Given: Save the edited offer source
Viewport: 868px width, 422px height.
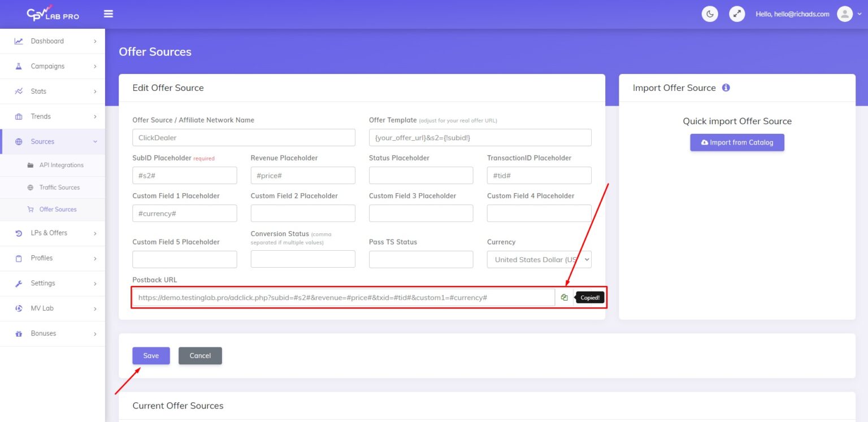Looking at the screenshot, I should click(151, 355).
